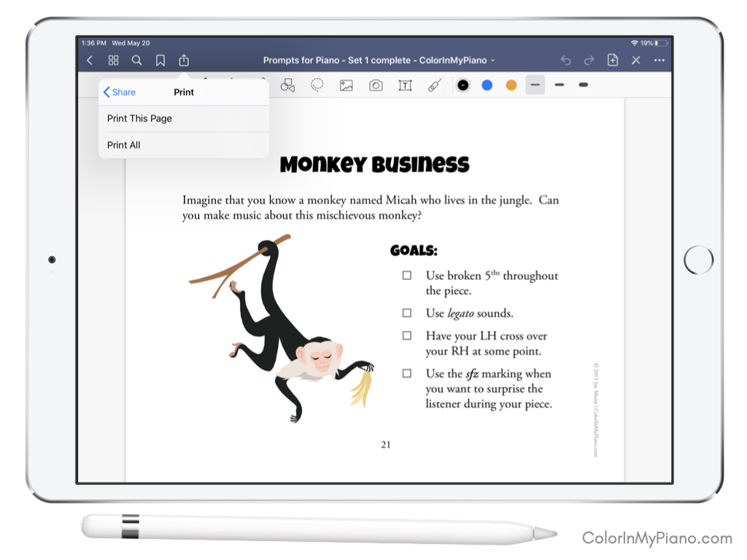This screenshot has width=747, height=560.
Task: Choose the blue pen color
Action: (x=487, y=85)
